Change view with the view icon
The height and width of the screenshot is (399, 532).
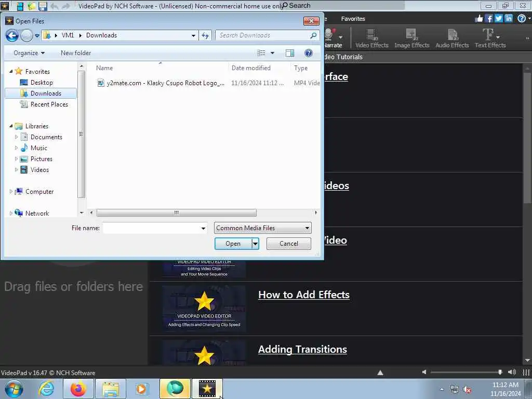pos(261,53)
